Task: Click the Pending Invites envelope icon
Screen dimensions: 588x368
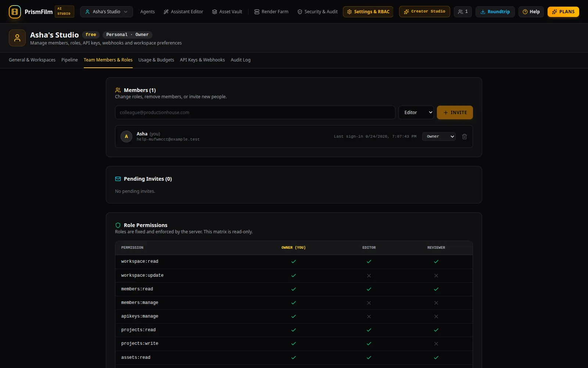Action: (x=118, y=179)
